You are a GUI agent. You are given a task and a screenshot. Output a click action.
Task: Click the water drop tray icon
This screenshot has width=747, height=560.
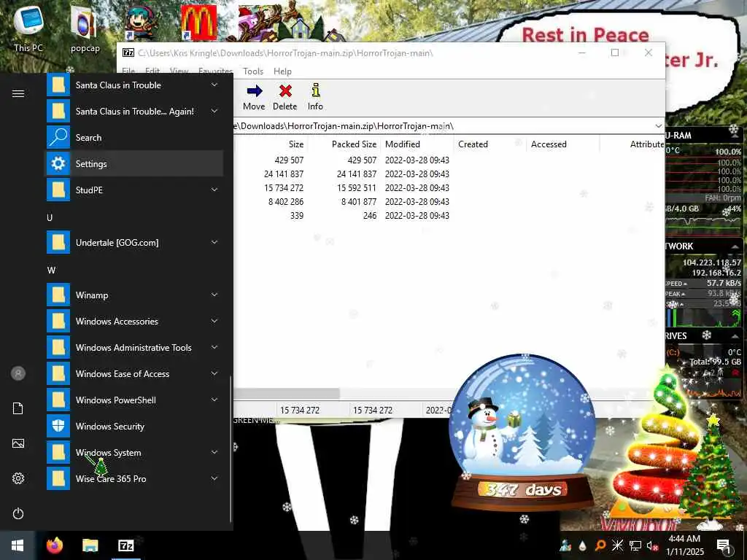coord(583,545)
